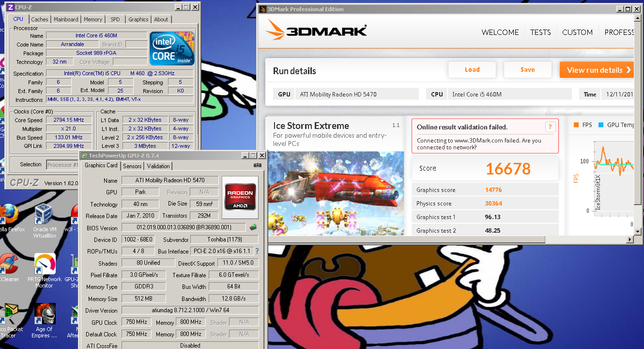Switch to the Mainboard tab in CPU-Z
The height and width of the screenshot is (349, 644).
pyautogui.click(x=66, y=19)
